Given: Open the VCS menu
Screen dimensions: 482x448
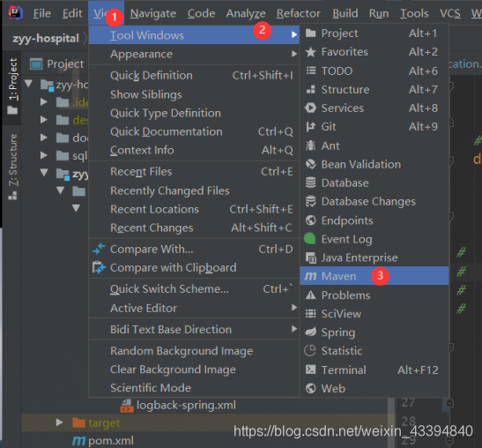Looking at the screenshot, I should tap(450, 13).
